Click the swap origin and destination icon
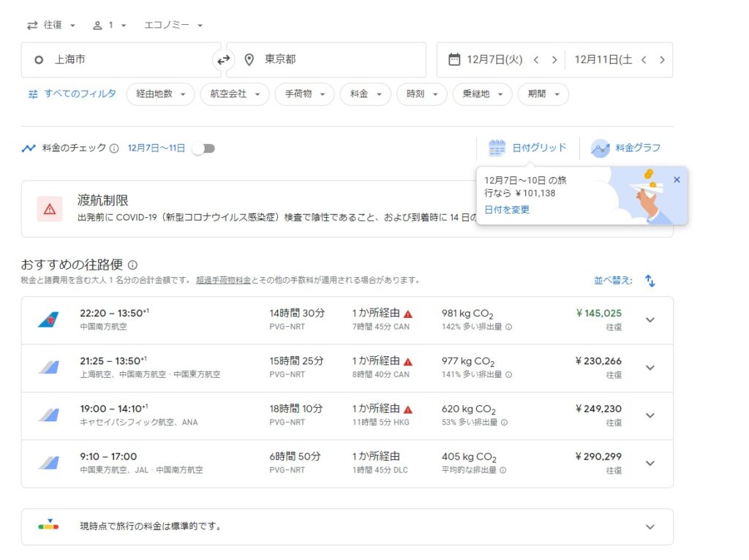 pos(223,60)
